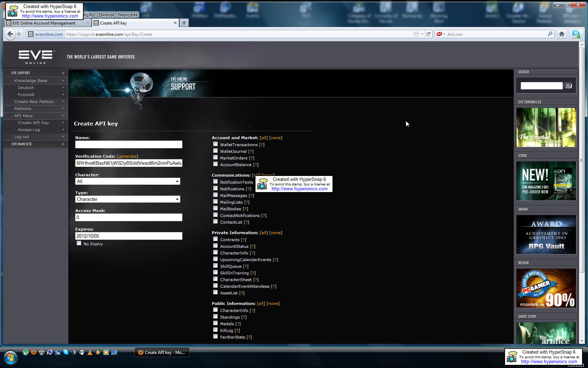
Task: Launch Winamp from the quick launch bar
Action: click(98, 352)
